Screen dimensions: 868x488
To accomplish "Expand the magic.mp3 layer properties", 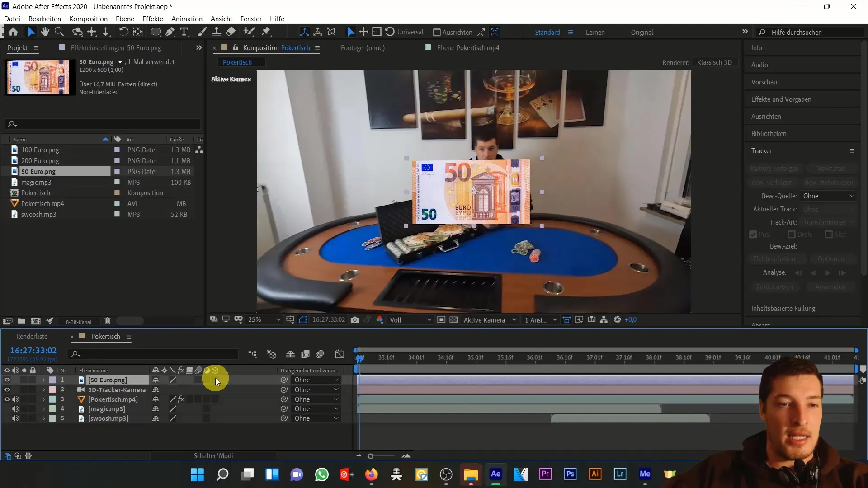I will 44,409.
